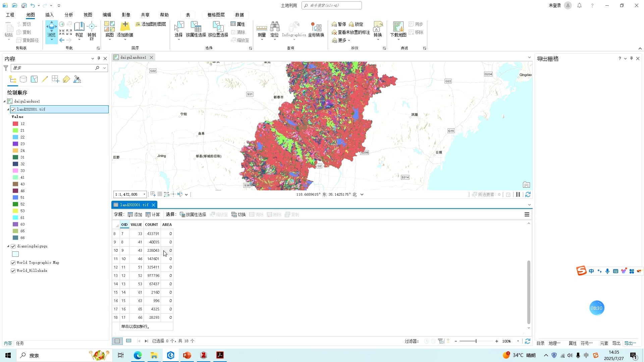644x362 pixels.
Task: Select the 添加数据 (Add Data) tool
Action: click(x=124, y=29)
